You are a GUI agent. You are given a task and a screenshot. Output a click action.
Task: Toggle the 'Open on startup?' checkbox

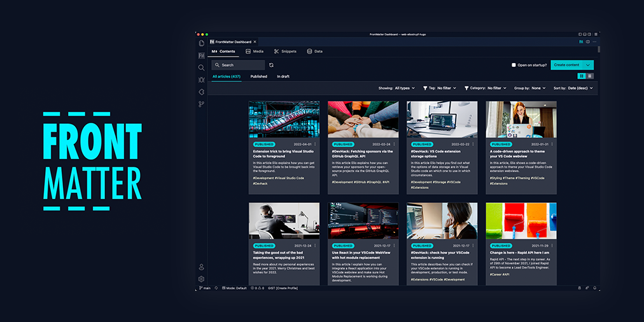pos(514,65)
